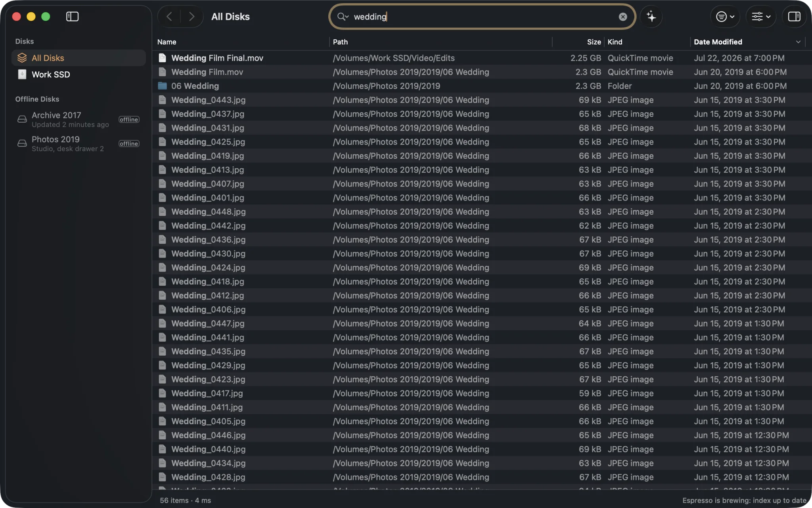This screenshot has height=508, width=812.
Task: Select offline disk Photos 2019
Action: pyautogui.click(x=79, y=144)
